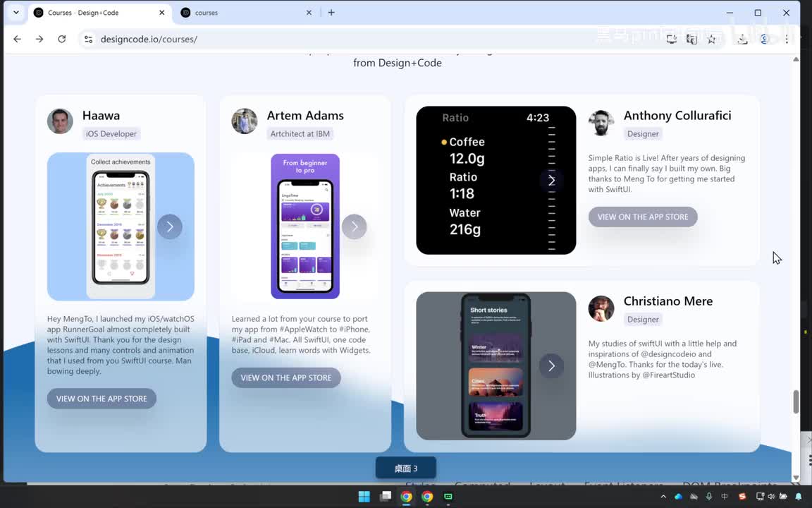The image size is (812, 508).
Task: Click the first Chrome icon in the taskbar
Action: (x=406, y=497)
